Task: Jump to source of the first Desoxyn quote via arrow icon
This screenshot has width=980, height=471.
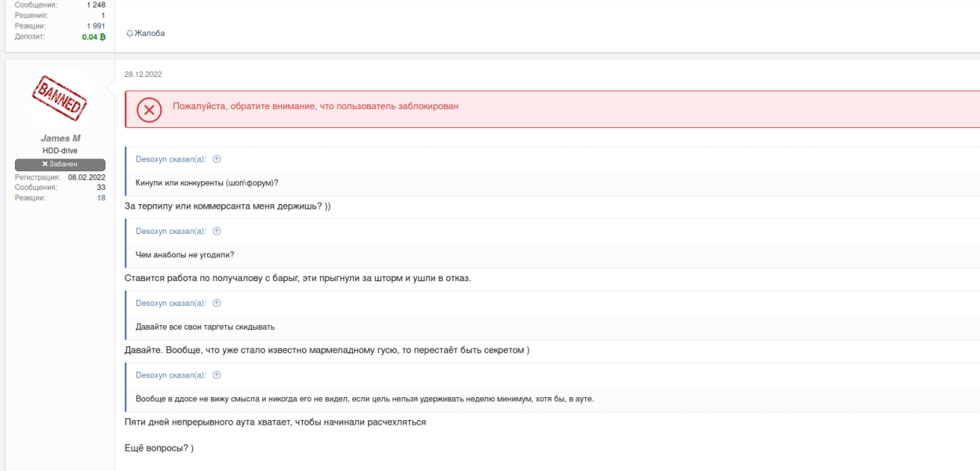Action: (217, 159)
